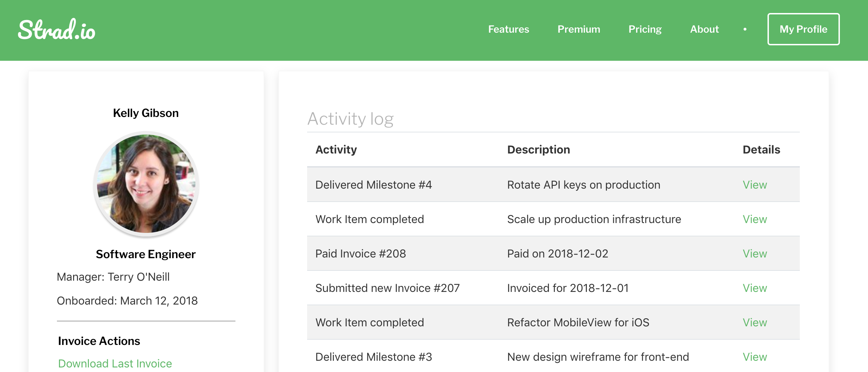Click the Details column header
This screenshot has height=372, width=868.
[761, 150]
